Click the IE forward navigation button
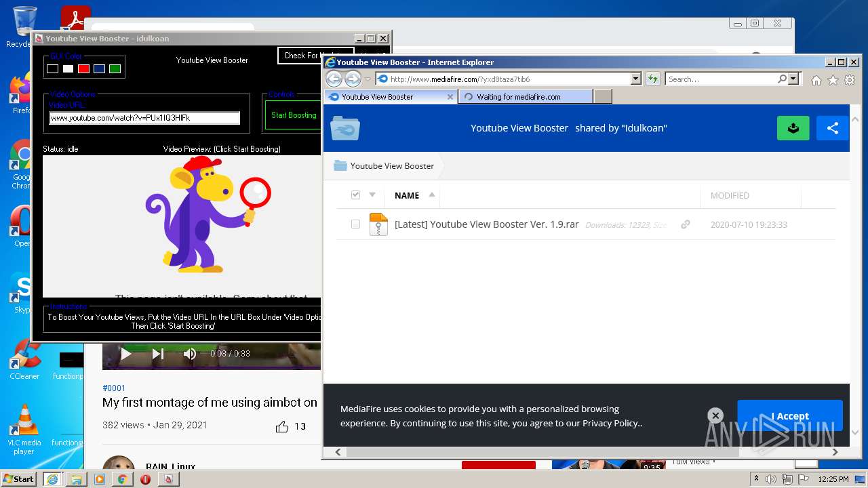This screenshot has height=488, width=868. (353, 79)
